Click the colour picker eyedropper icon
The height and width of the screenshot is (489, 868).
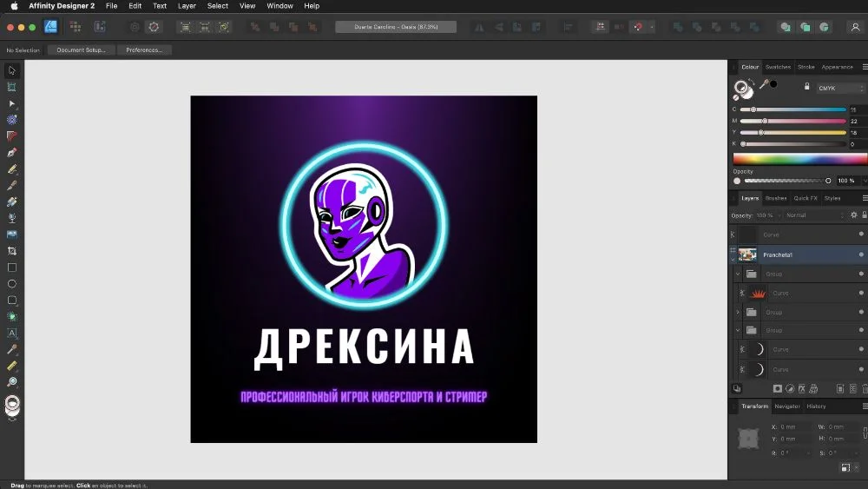pyautogui.click(x=764, y=84)
